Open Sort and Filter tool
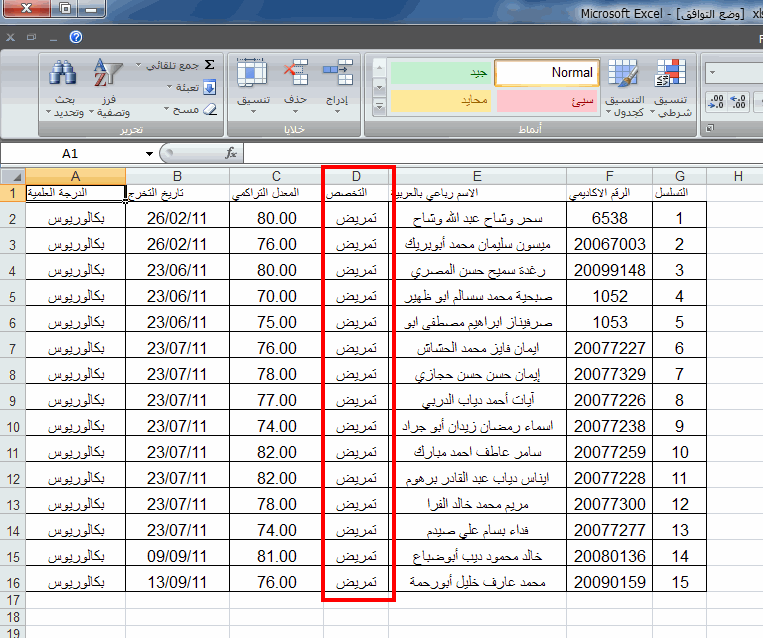The image size is (763, 638). pos(108,72)
